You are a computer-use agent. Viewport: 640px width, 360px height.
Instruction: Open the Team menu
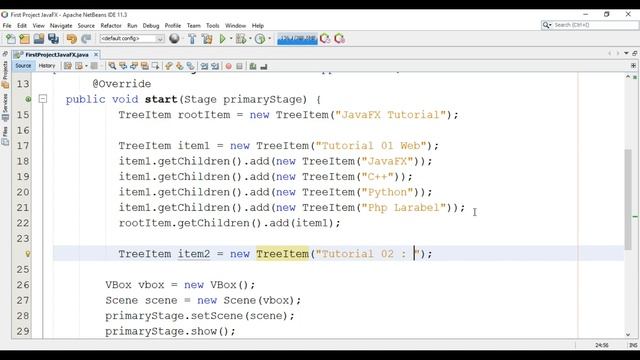193,25
